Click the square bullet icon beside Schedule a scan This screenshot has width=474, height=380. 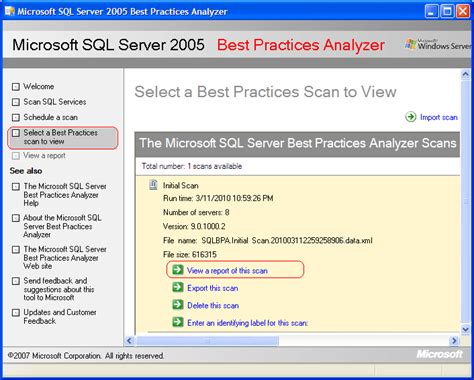[16, 117]
